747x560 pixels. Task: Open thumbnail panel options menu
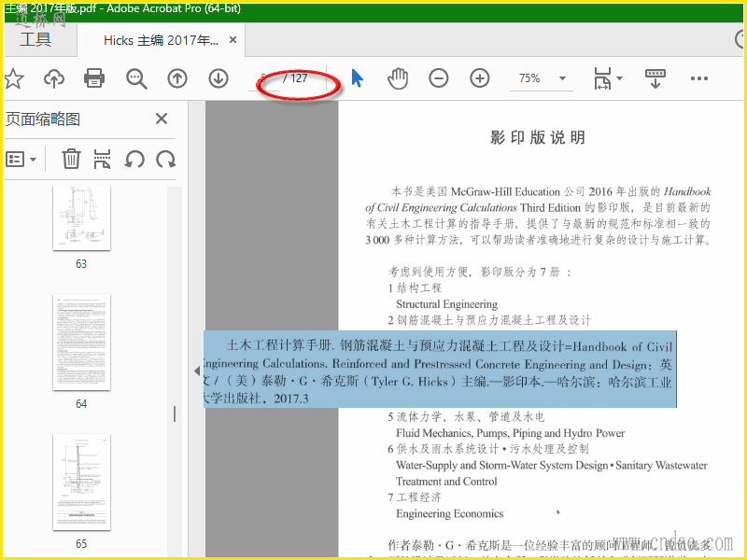21,159
